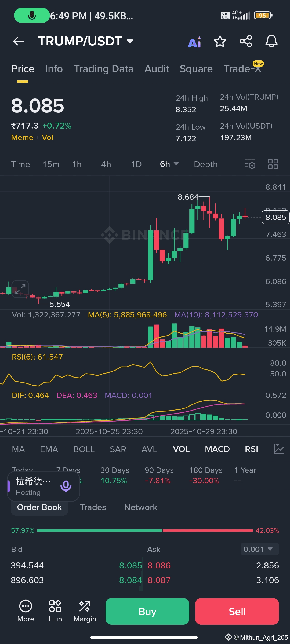
Task: Tap the DIF: 0.464 label
Action: 30,395
